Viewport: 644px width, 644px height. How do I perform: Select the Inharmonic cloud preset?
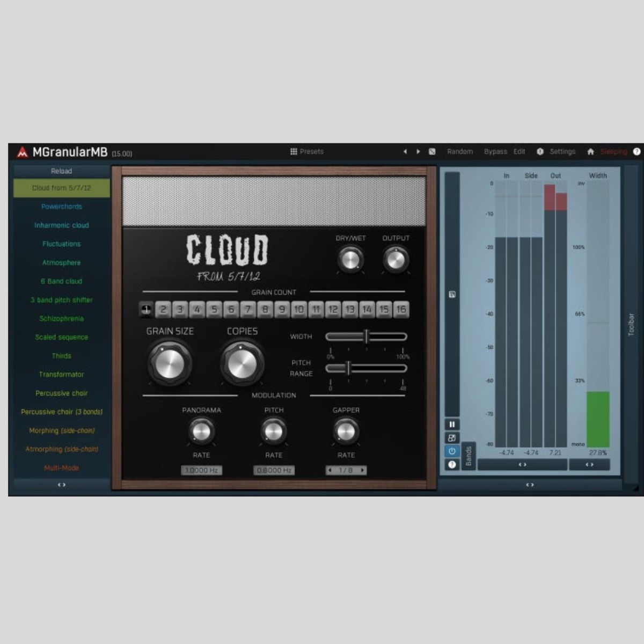62,225
